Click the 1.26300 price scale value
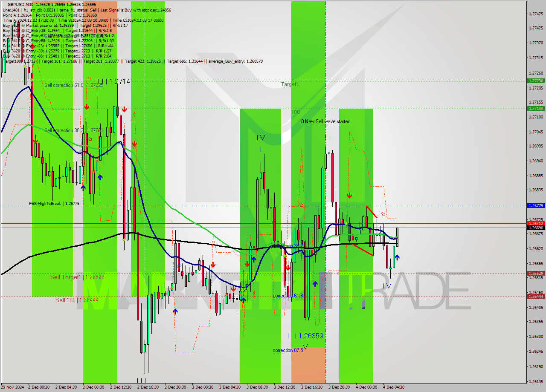The width and height of the screenshot is (546, 392). [x=535, y=336]
